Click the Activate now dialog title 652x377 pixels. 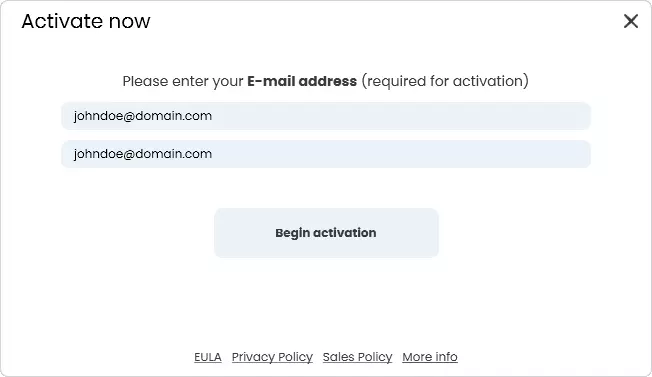[86, 21]
